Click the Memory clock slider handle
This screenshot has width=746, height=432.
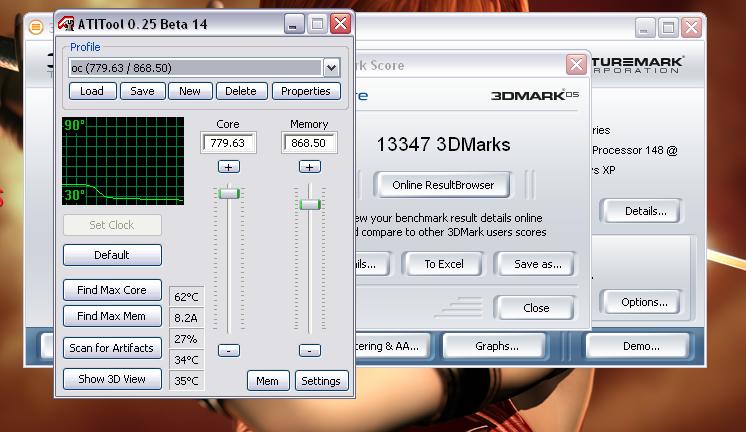click(x=310, y=205)
